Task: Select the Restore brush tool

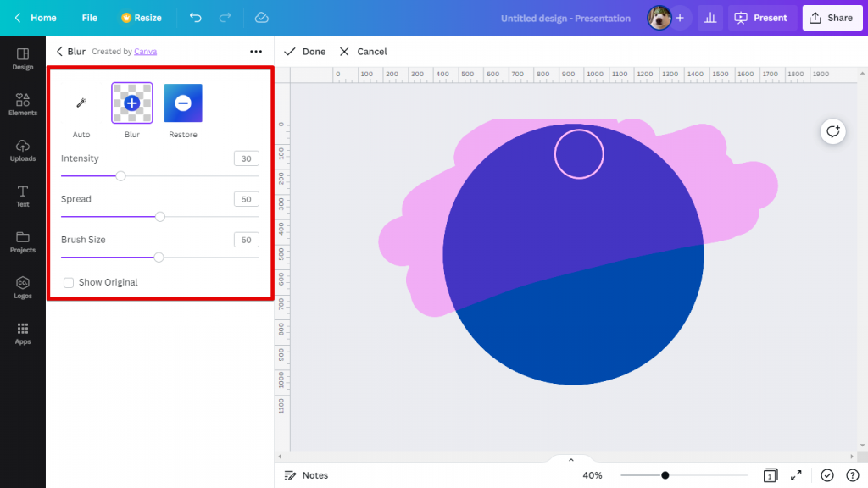Action: tap(182, 103)
